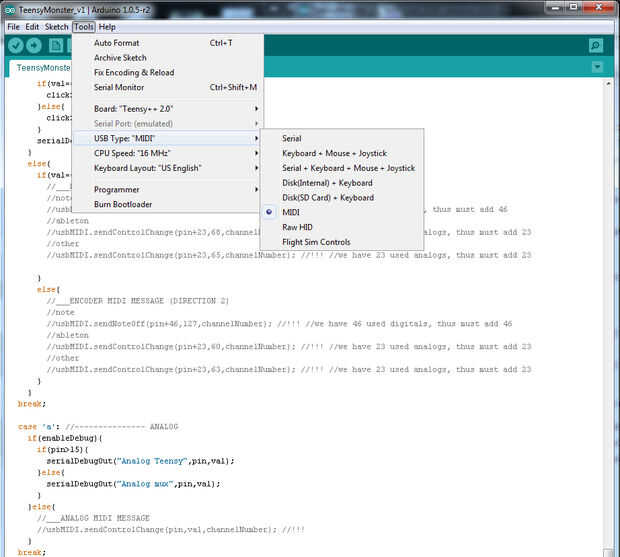620x557 pixels.
Task: Expand Keyboard Layout "US English" submenu
Action: (x=168, y=168)
